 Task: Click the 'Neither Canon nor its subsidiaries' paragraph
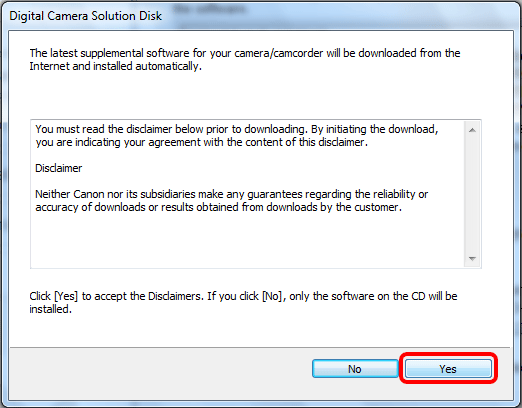click(231, 201)
